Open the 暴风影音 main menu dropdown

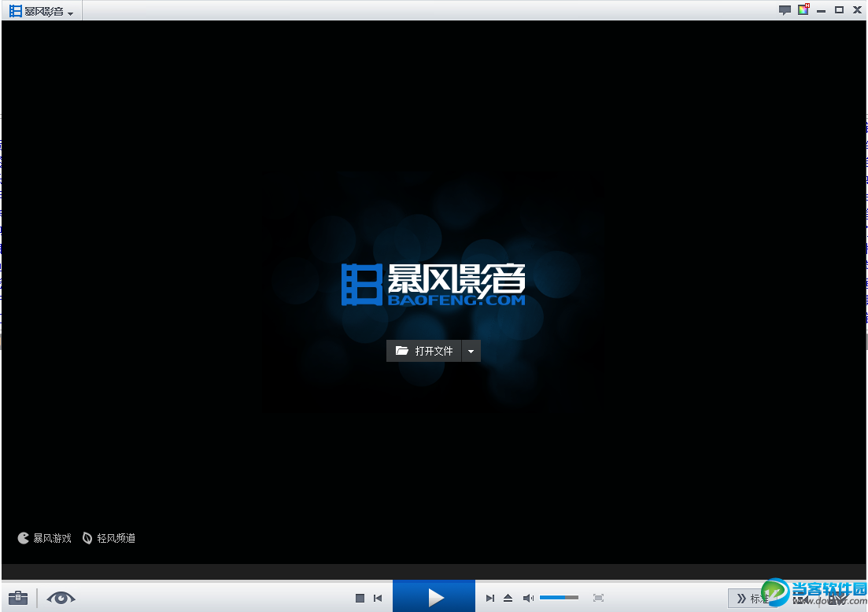tap(42, 11)
